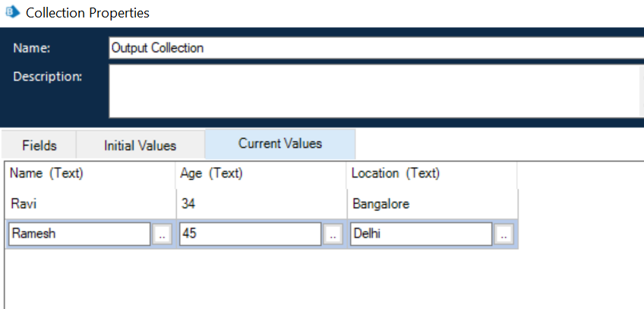Open the ellipsis button beside Delhi
The height and width of the screenshot is (309, 644).
coord(504,235)
